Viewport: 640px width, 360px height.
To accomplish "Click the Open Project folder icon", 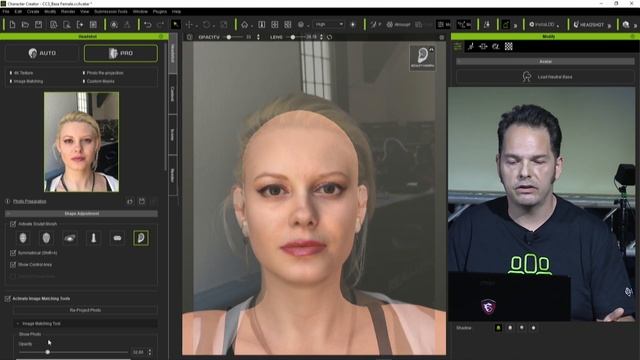I will click(25, 25).
